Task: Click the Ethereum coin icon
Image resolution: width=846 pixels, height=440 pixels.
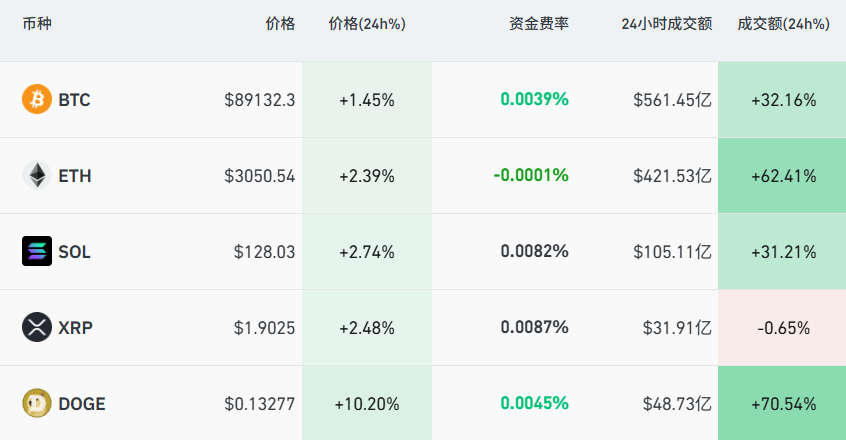Action: (x=36, y=176)
